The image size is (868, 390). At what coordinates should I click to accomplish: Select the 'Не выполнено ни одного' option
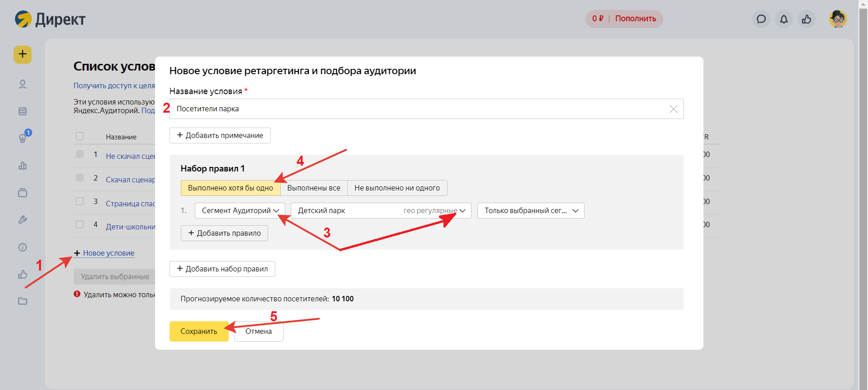tap(397, 188)
